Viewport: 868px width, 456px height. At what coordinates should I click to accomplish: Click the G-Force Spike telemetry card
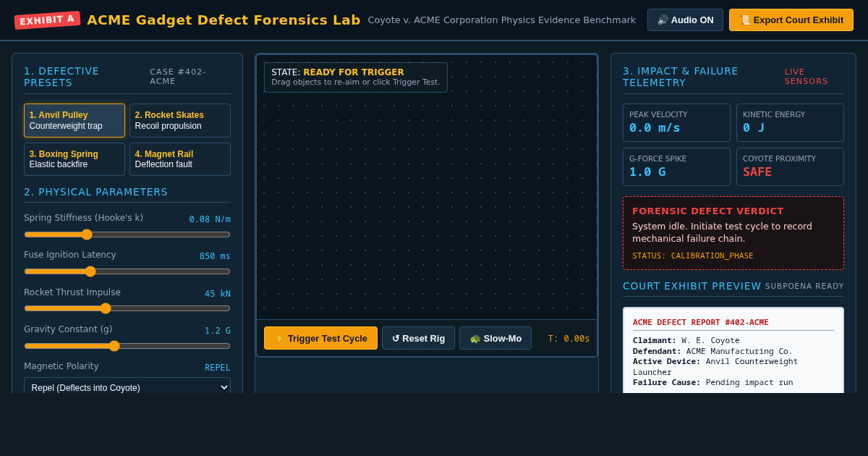tap(676, 167)
